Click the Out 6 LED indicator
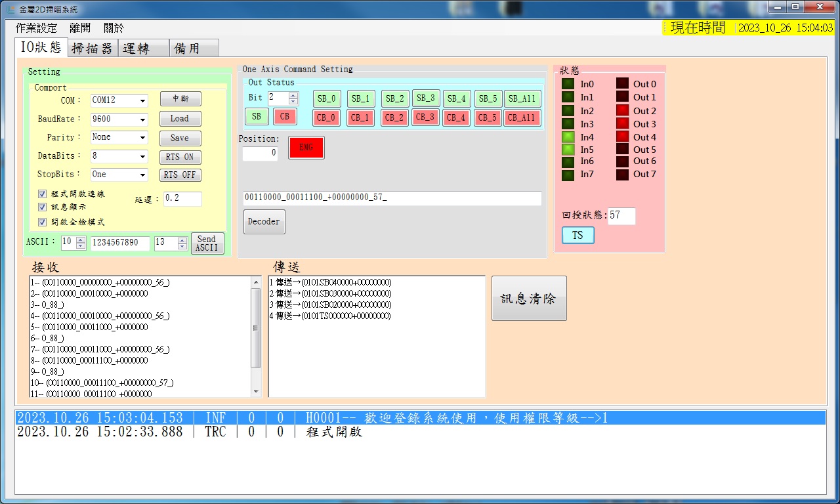Screen dimensions: 840x504 point(622,161)
